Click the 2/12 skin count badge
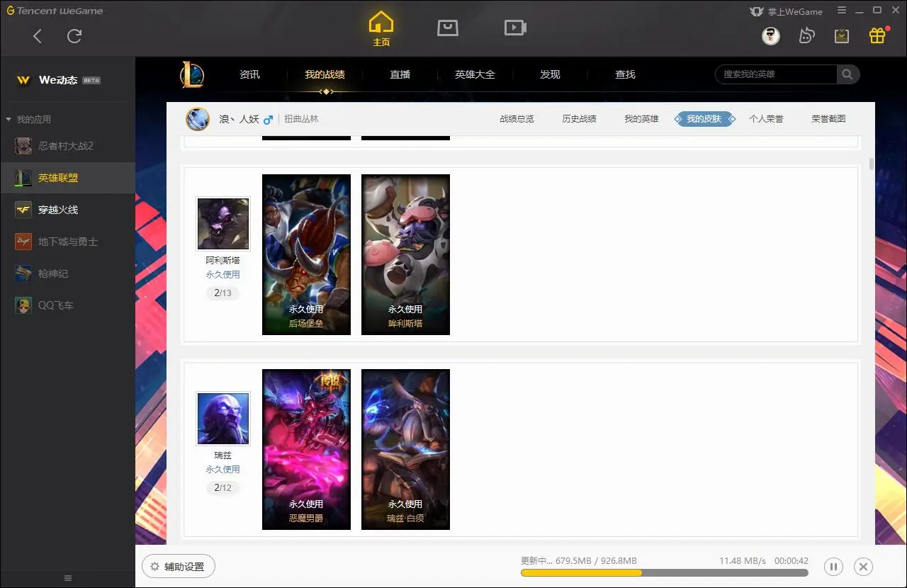The height and width of the screenshot is (588, 907). pyautogui.click(x=222, y=487)
